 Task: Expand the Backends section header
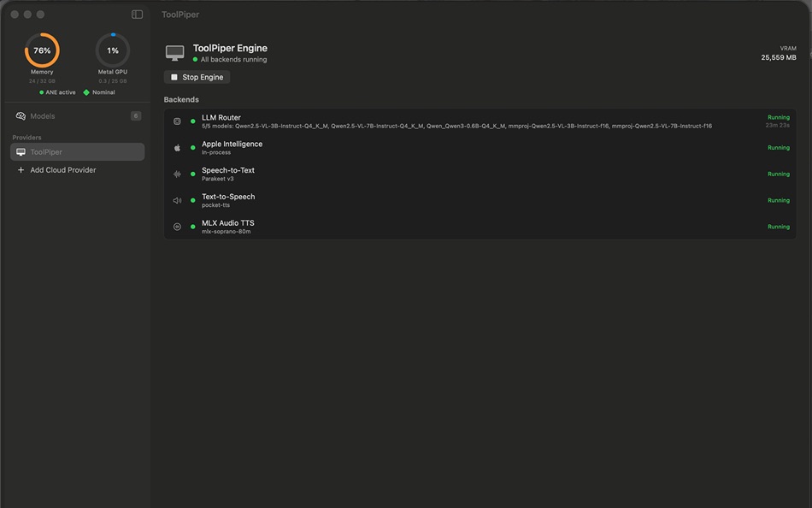coord(180,99)
